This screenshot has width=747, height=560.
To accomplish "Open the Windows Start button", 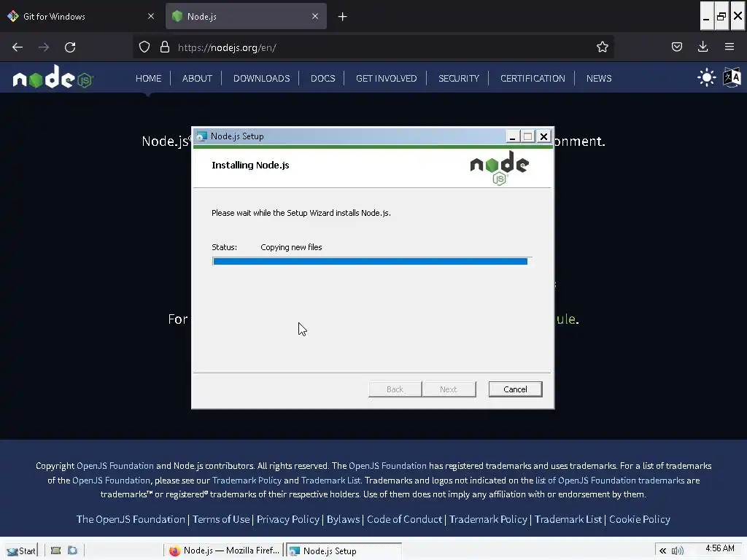I will 21,551.
